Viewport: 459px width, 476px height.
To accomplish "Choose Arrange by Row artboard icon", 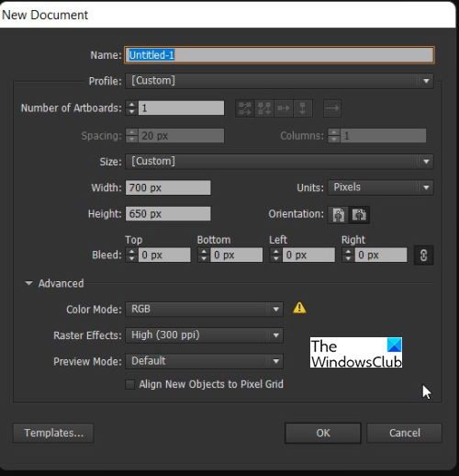I will coord(284,108).
